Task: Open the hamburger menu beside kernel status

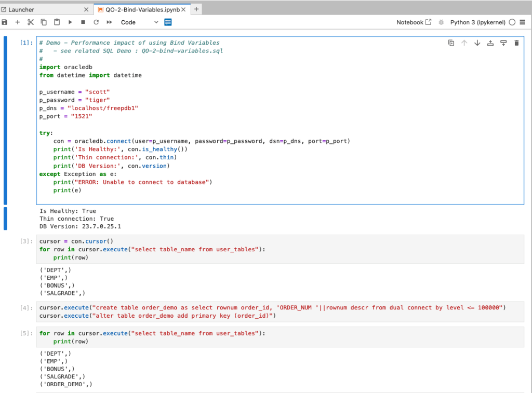Action: 523,22
